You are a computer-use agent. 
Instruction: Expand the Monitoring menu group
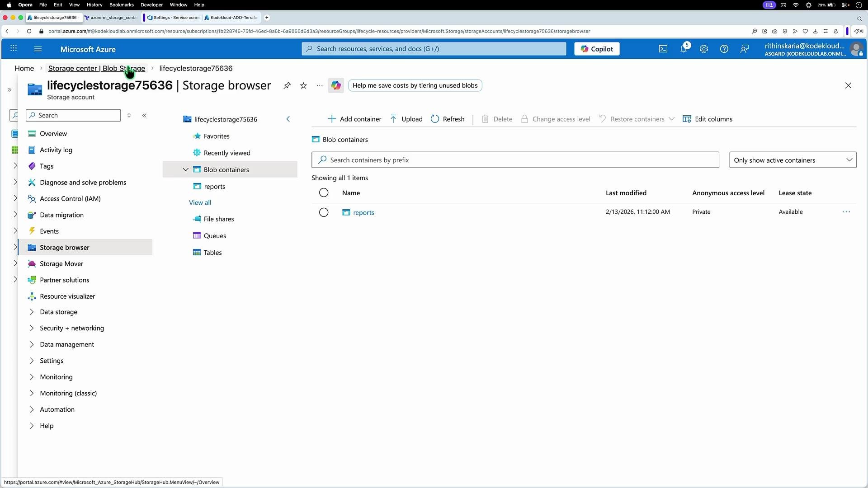tap(56, 377)
